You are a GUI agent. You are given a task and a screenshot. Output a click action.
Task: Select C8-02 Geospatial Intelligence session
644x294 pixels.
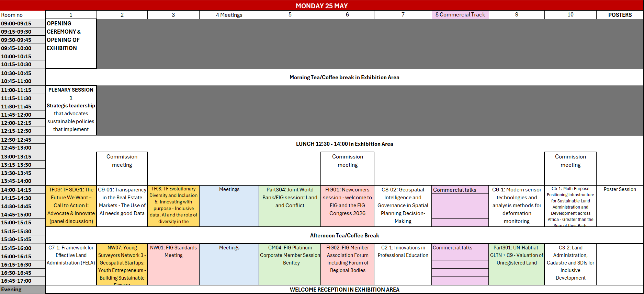pyautogui.click(x=403, y=205)
